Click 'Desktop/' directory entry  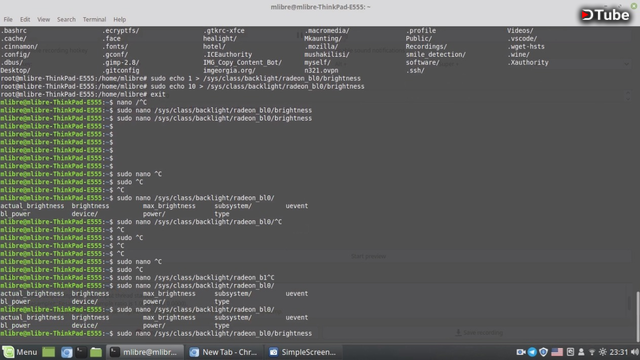(15, 70)
